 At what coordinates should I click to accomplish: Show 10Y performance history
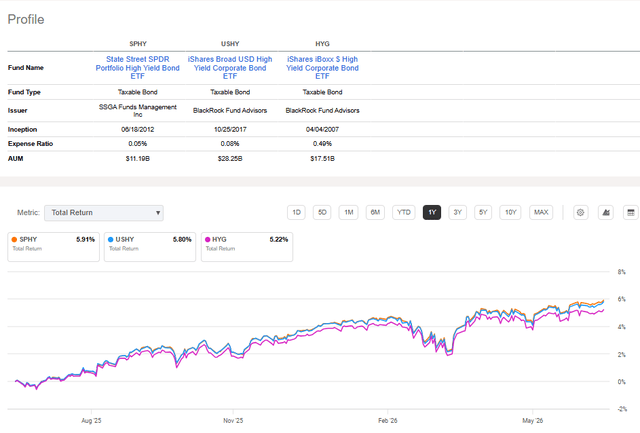[x=510, y=212]
